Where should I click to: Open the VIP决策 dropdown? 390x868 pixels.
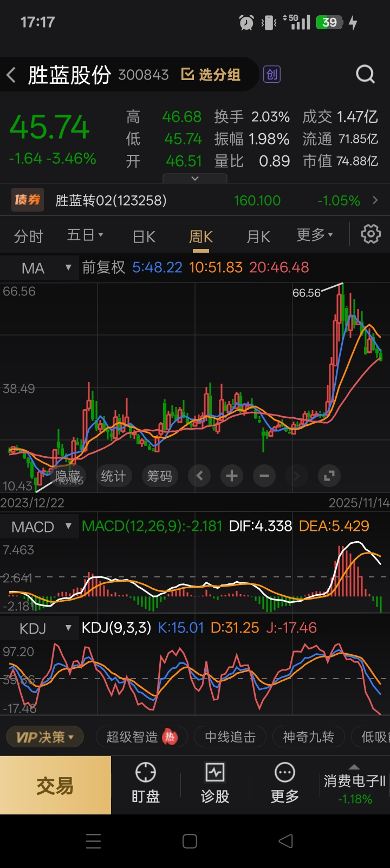(45, 737)
